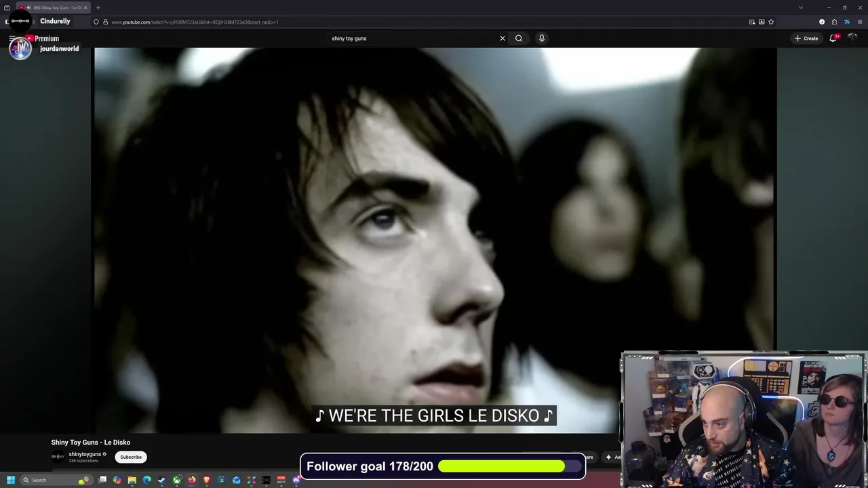Start voice search with the microphone

pos(542,39)
